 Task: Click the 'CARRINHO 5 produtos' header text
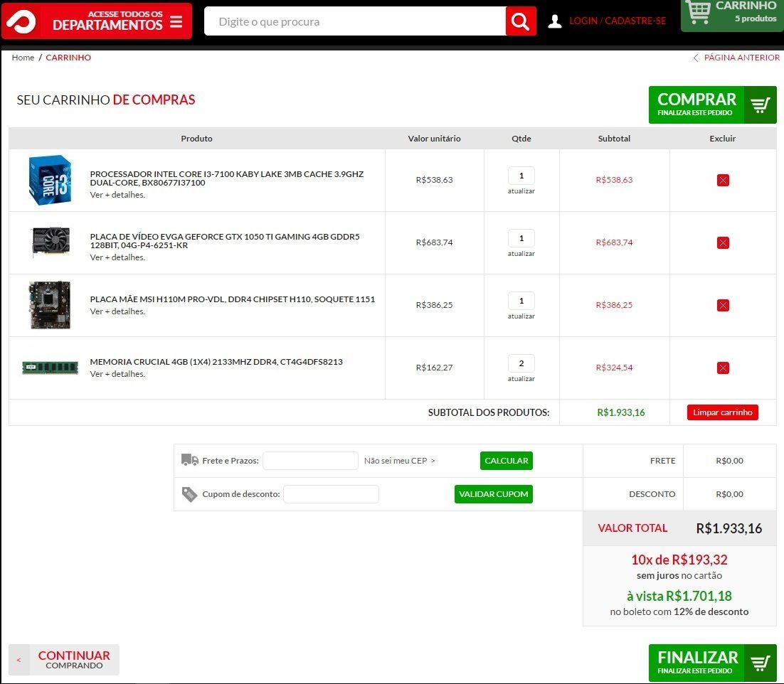coord(746,11)
